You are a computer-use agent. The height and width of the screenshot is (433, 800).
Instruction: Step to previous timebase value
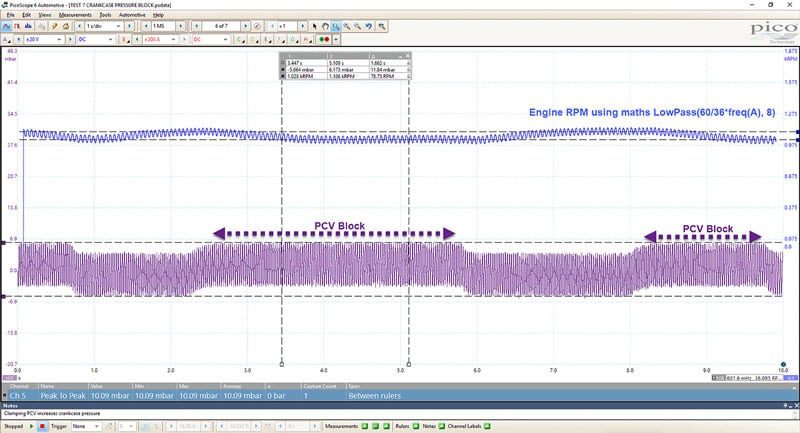(x=79, y=26)
